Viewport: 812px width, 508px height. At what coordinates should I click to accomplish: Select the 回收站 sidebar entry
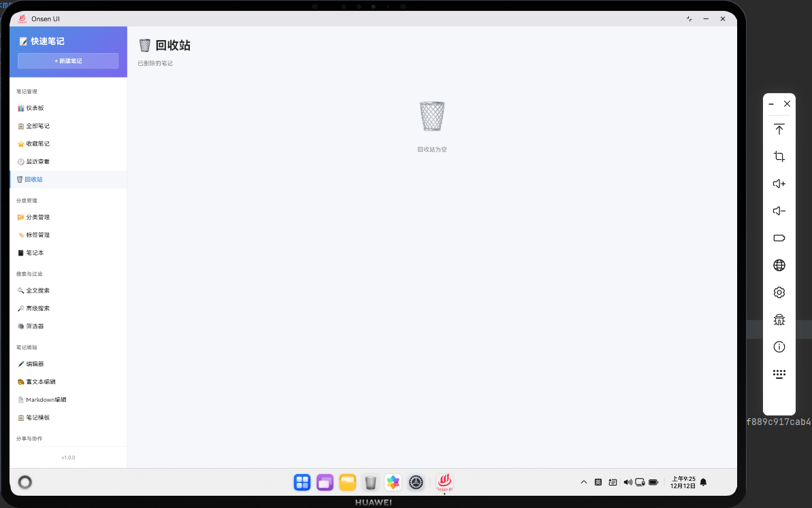[68, 180]
